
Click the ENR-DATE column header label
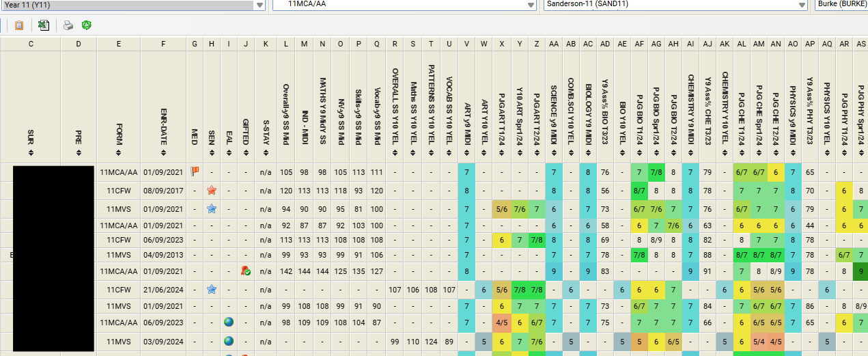click(x=163, y=126)
